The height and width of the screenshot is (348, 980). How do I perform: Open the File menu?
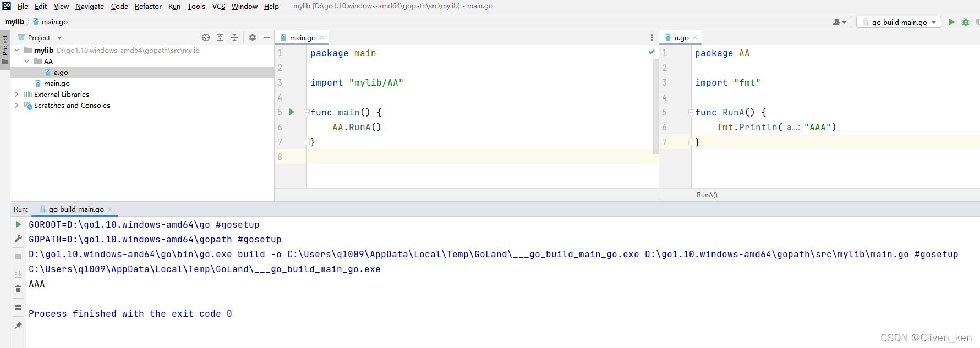pos(23,6)
